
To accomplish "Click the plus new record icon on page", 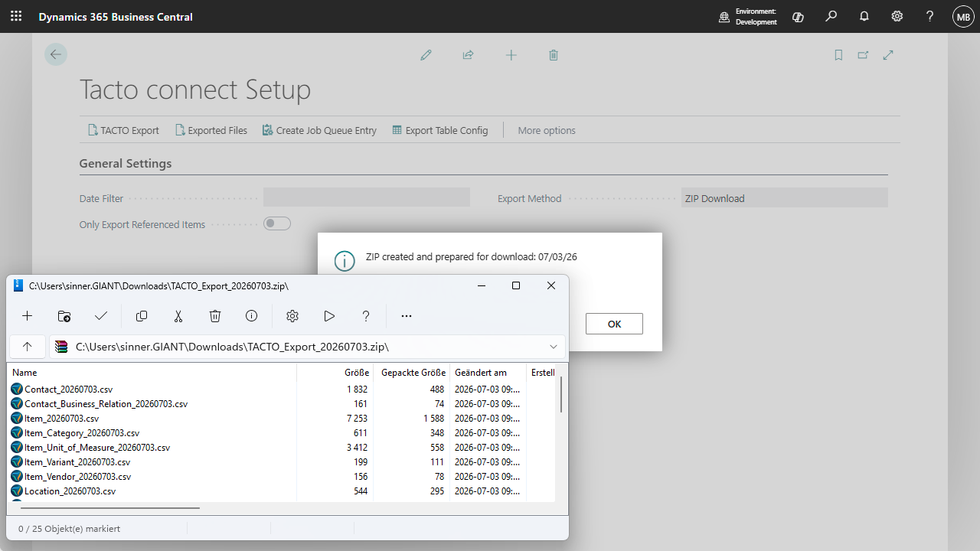I will point(511,55).
